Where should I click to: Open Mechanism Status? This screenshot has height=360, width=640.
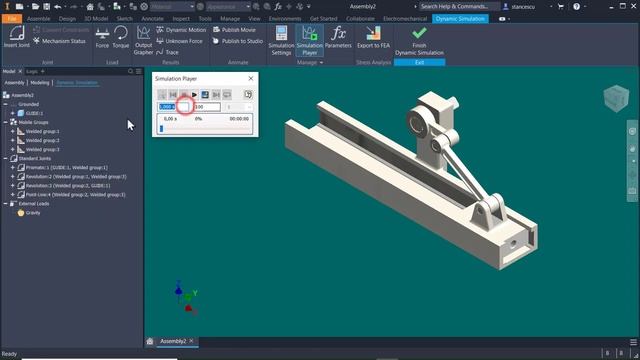pos(60,41)
